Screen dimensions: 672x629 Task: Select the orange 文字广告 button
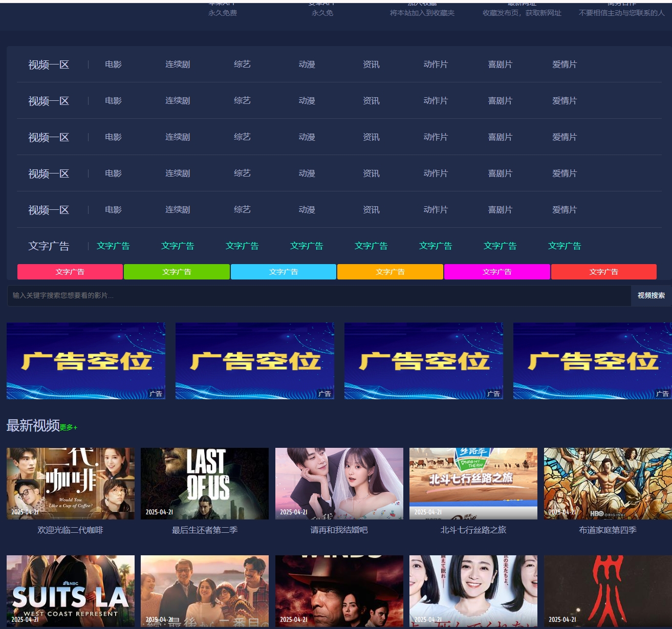pyautogui.click(x=390, y=272)
